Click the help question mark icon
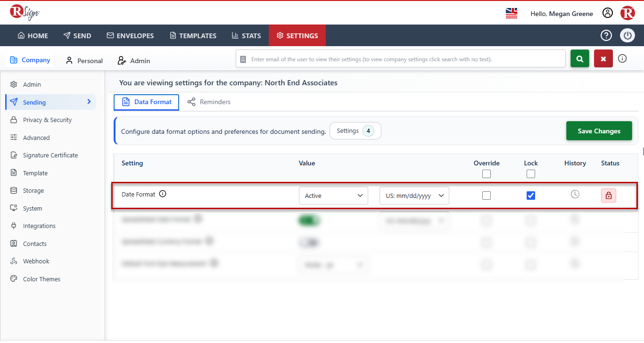 (x=606, y=35)
